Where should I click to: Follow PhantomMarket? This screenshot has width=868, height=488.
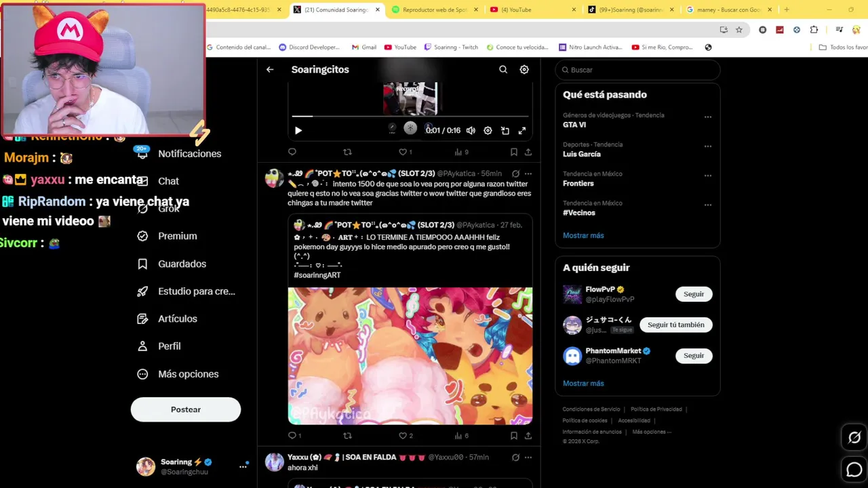[x=694, y=355]
